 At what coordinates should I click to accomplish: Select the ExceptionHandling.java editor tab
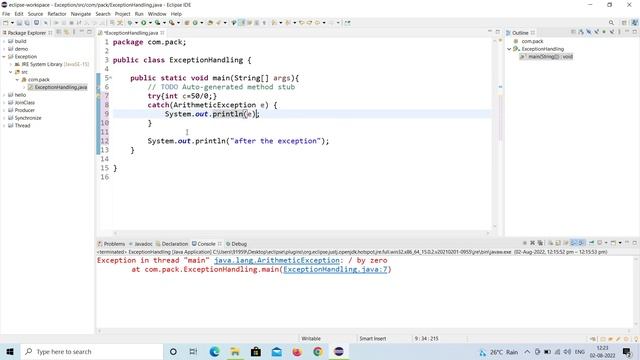pos(131,33)
